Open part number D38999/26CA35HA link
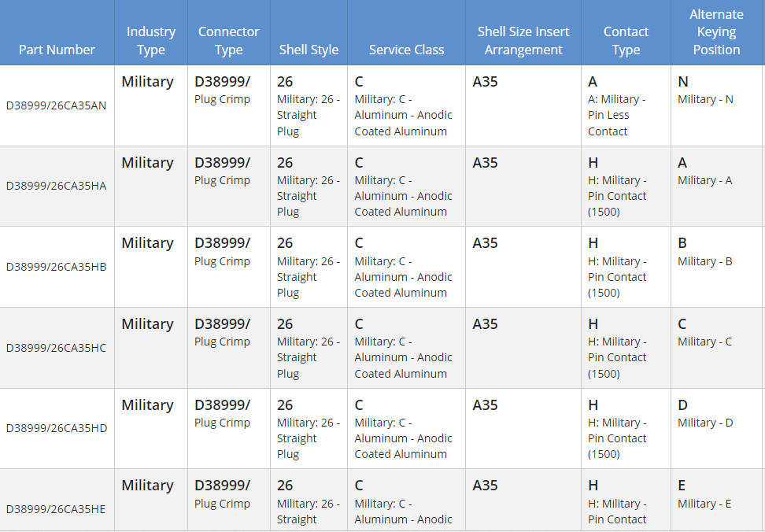This screenshot has width=765, height=532. (x=56, y=186)
